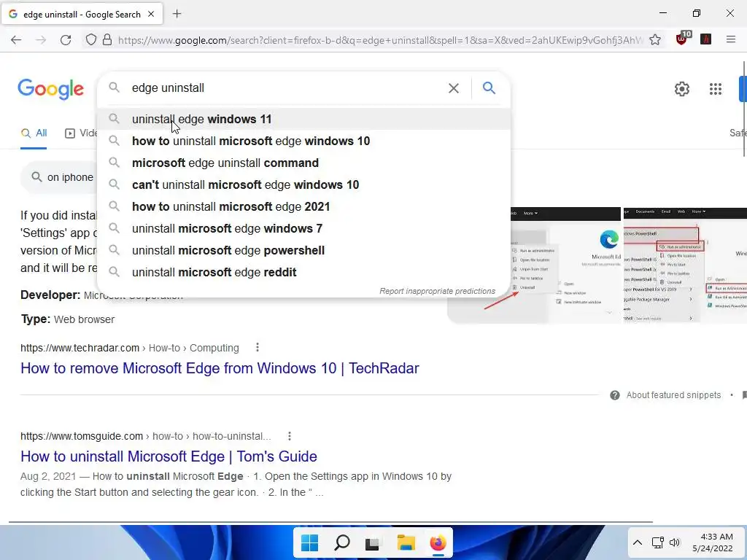
Task: Click the volume speaker icon in tray
Action: coord(675,542)
